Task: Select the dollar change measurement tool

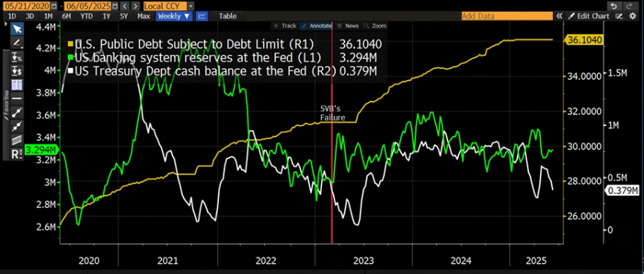Action: pyautogui.click(x=17, y=71)
